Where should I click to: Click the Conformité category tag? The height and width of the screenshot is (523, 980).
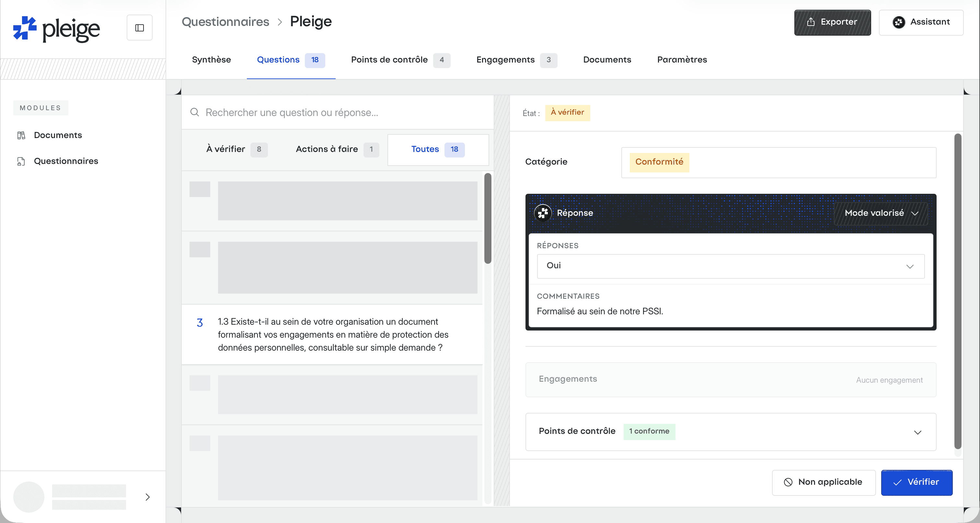pos(659,162)
